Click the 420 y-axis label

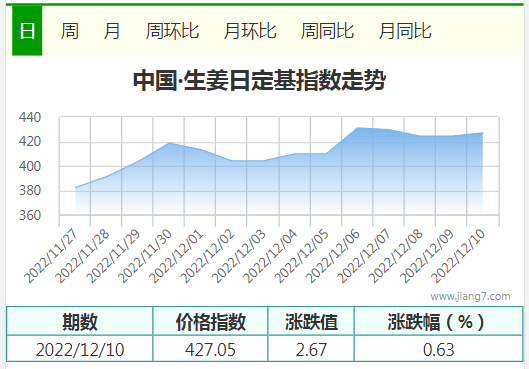pos(30,141)
